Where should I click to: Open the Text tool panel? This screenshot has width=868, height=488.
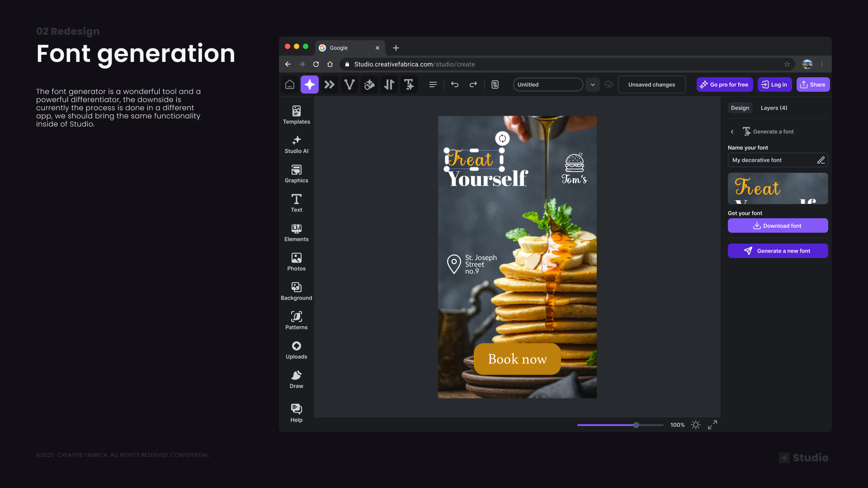coord(296,203)
